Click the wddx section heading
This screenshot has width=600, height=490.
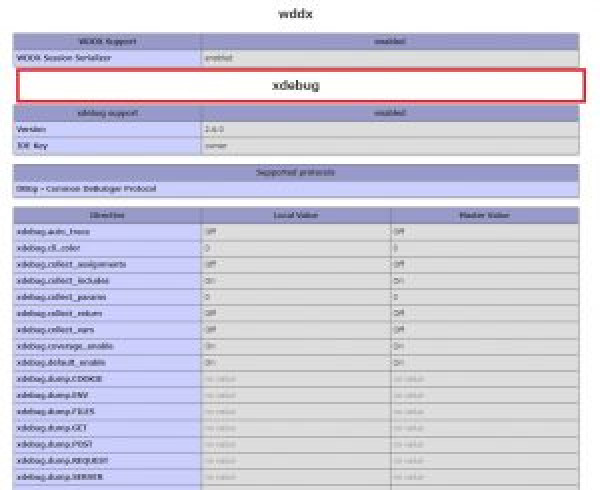(x=296, y=15)
